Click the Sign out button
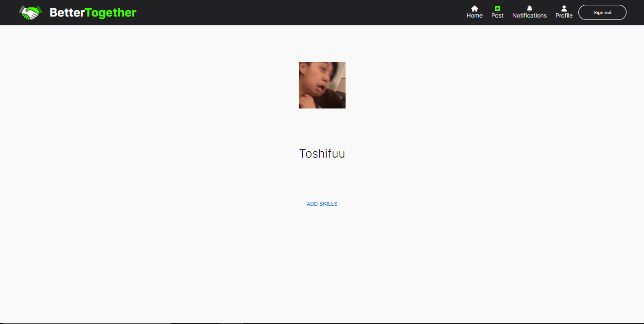The height and width of the screenshot is (324, 644). [x=602, y=13]
